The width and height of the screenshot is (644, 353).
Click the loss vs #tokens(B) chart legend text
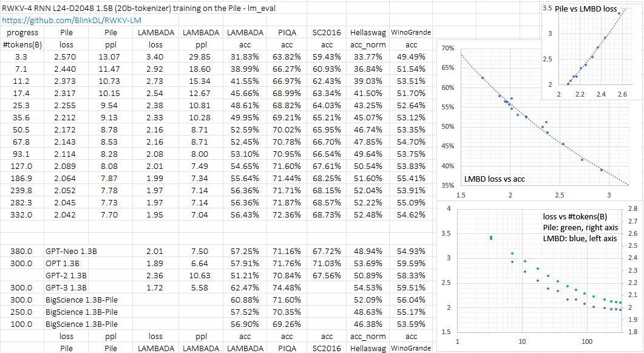pos(581,228)
